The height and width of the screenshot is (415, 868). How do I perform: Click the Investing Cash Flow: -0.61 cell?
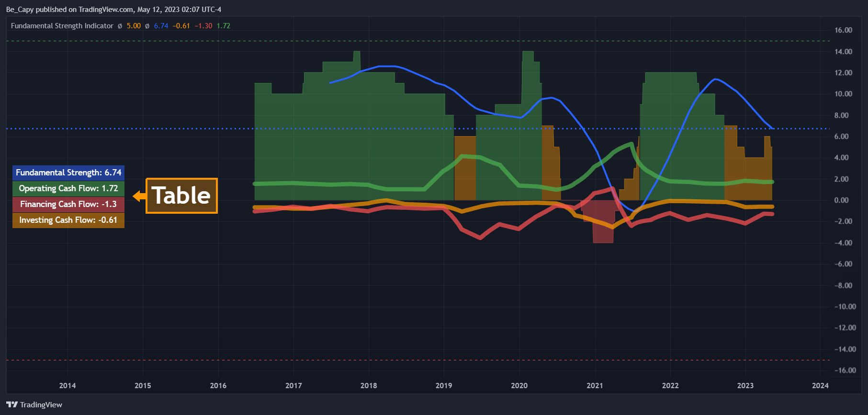point(68,220)
